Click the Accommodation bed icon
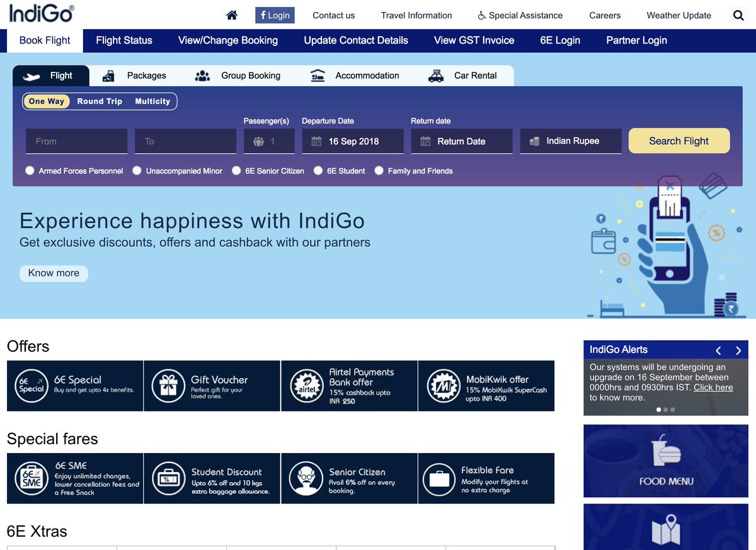This screenshot has height=550, width=756. (318, 76)
